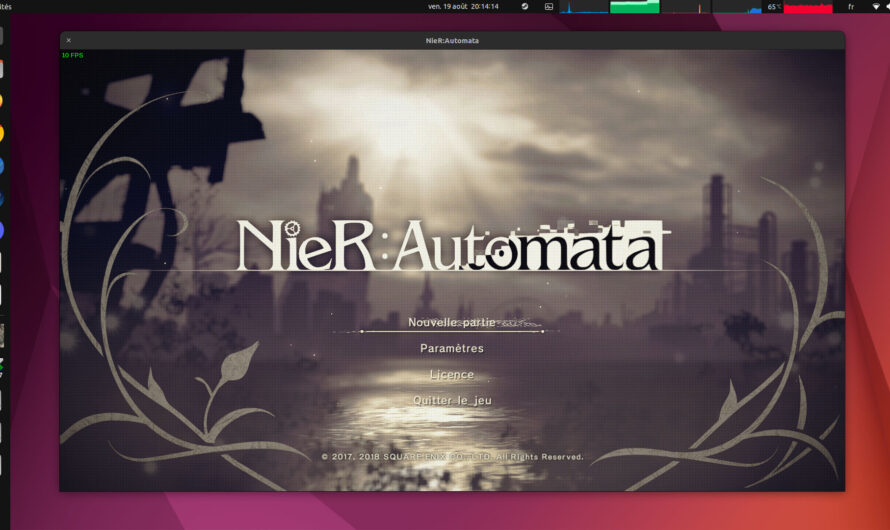Open the date and time clock menu
This screenshot has width=890, height=530.
pyautogui.click(x=463, y=7)
